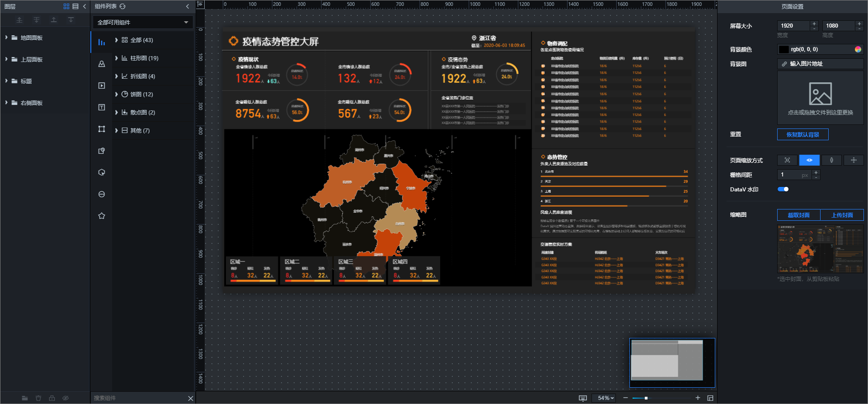Decrease the screen height stepper
The image size is (868, 404).
coord(859,28)
